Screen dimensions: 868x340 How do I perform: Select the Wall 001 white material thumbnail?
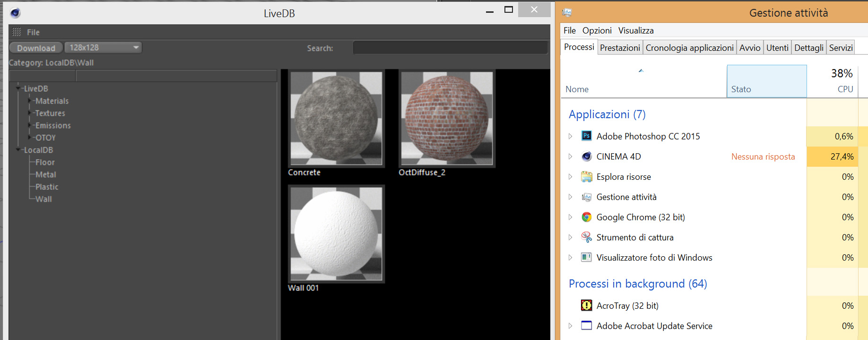[x=336, y=234]
